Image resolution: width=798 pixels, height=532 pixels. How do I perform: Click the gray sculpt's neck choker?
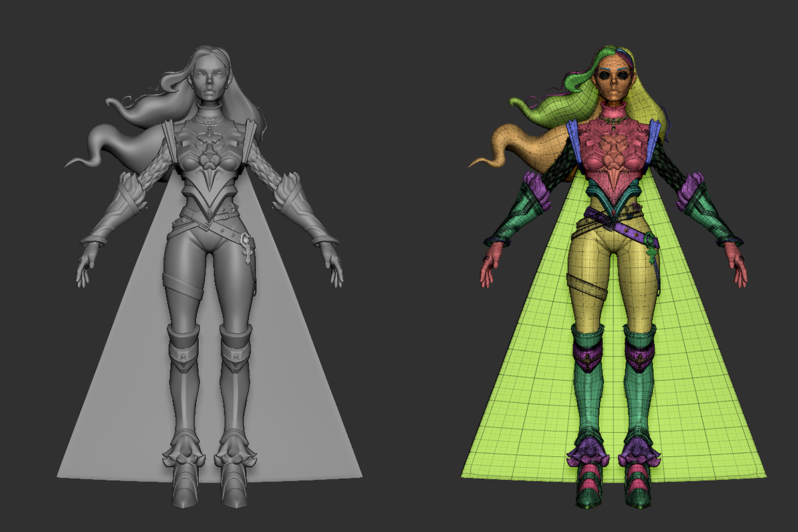[209, 107]
